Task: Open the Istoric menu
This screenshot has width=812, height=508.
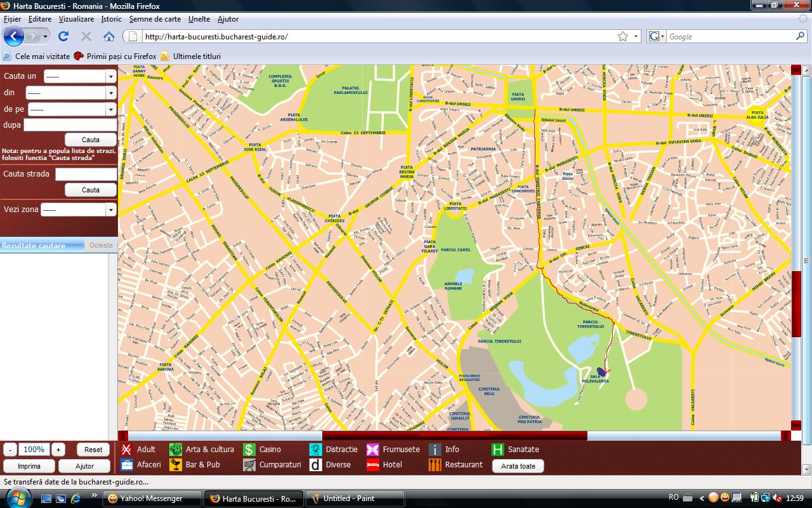Action: coord(111,19)
